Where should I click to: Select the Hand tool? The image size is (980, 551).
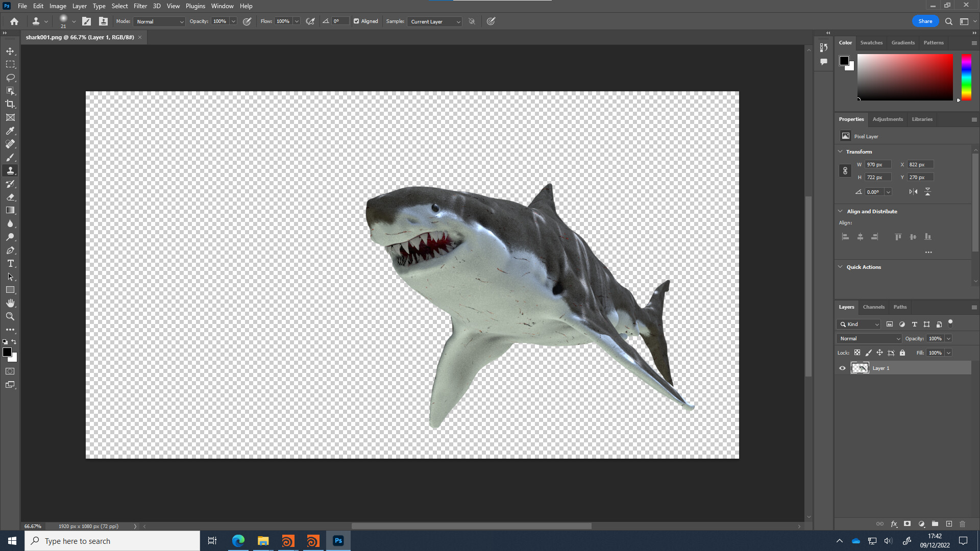(x=10, y=303)
